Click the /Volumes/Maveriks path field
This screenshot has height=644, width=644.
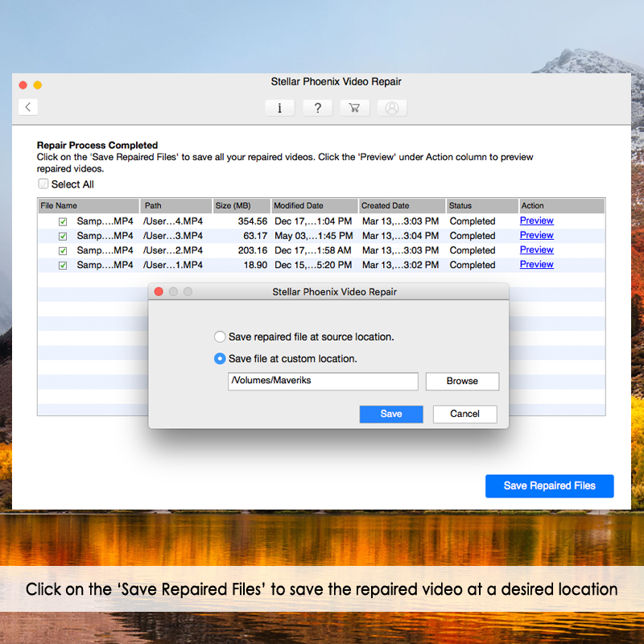click(323, 381)
